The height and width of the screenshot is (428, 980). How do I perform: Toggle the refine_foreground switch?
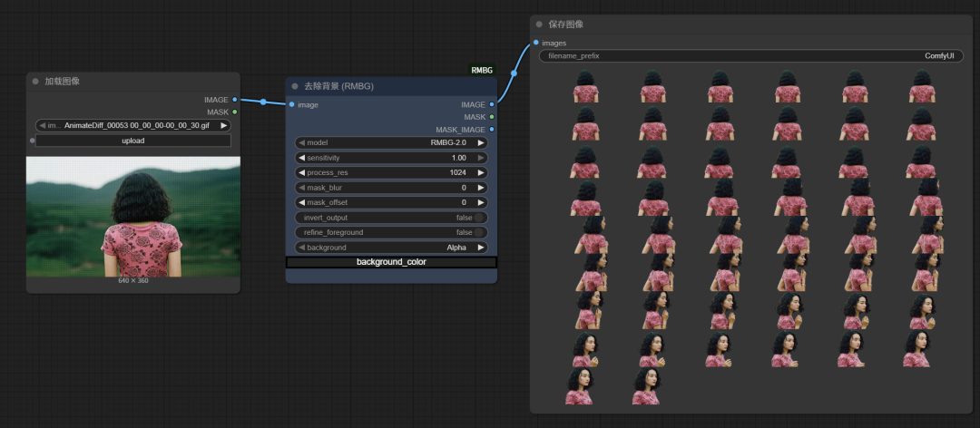pos(479,232)
